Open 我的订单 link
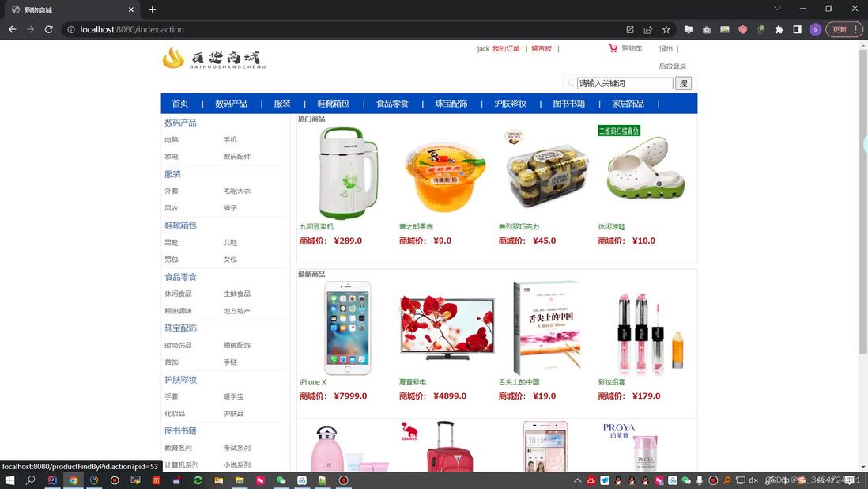Viewport: 868px width, 489px height. click(x=506, y=49)
